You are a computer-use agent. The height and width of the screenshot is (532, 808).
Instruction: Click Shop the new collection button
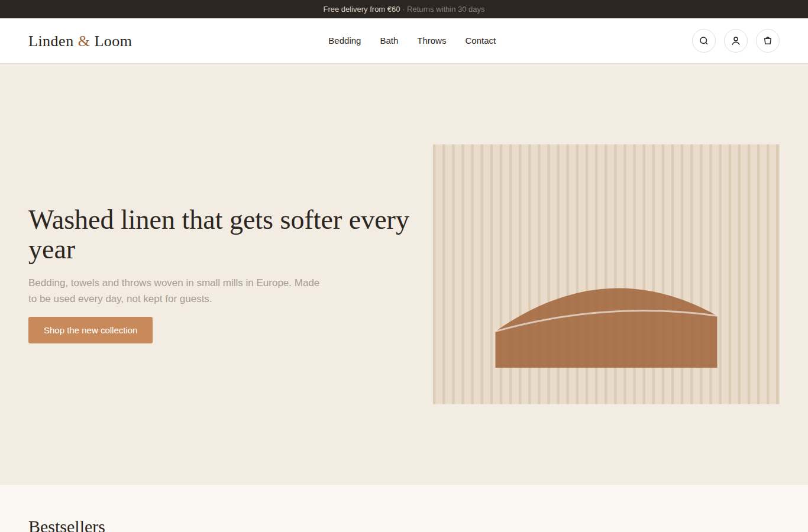click(x=91, y=330)
